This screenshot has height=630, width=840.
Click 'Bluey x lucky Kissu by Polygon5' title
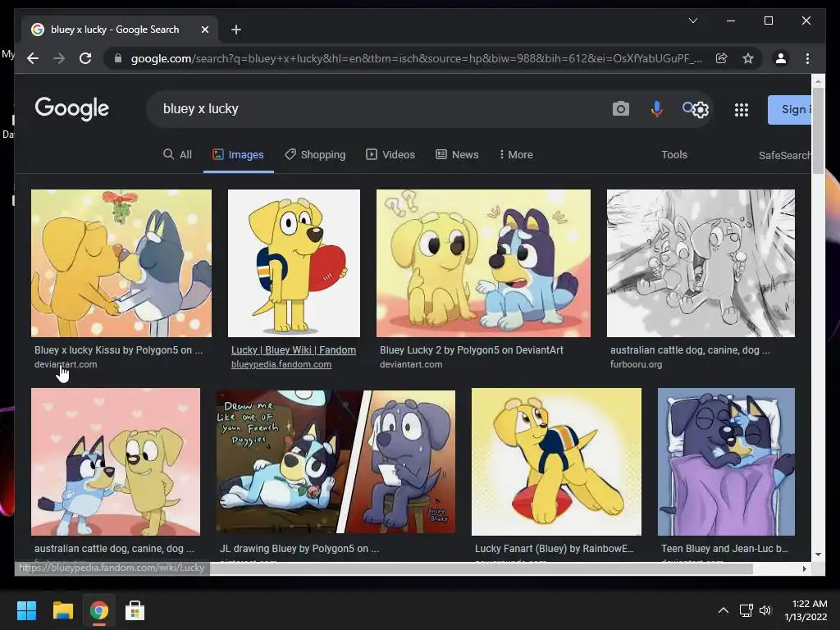tap(118, 349)
